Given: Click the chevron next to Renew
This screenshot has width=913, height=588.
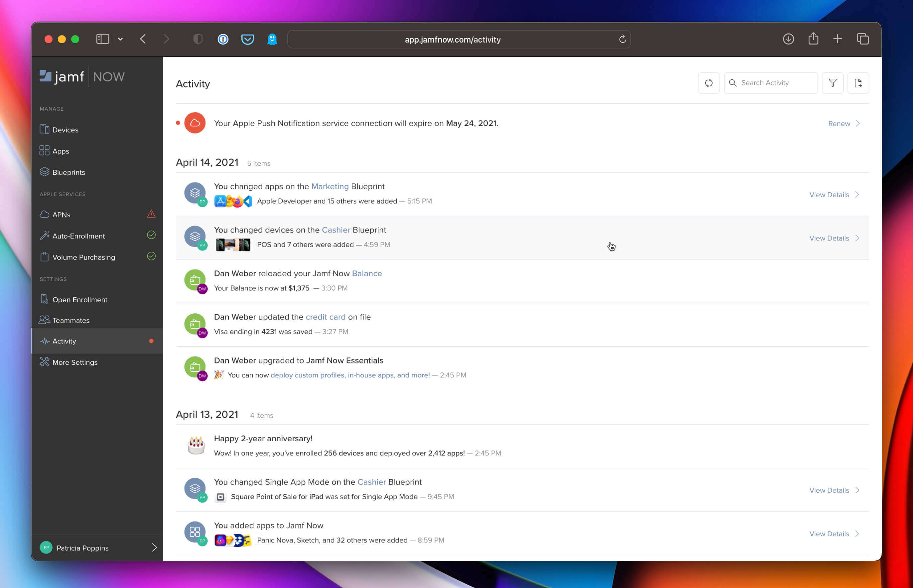Looking at the screenshot, I should pos(858,123).
